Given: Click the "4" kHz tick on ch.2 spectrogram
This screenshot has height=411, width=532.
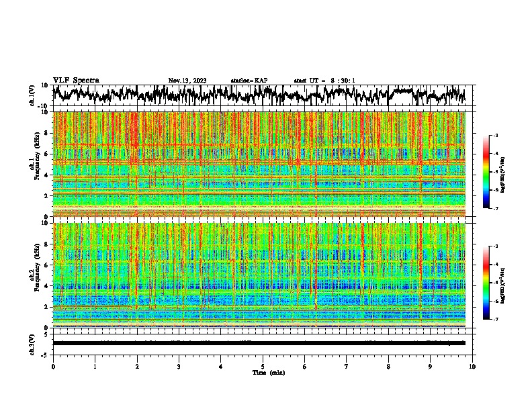Looking at the screenshot, I should (47, 286).
